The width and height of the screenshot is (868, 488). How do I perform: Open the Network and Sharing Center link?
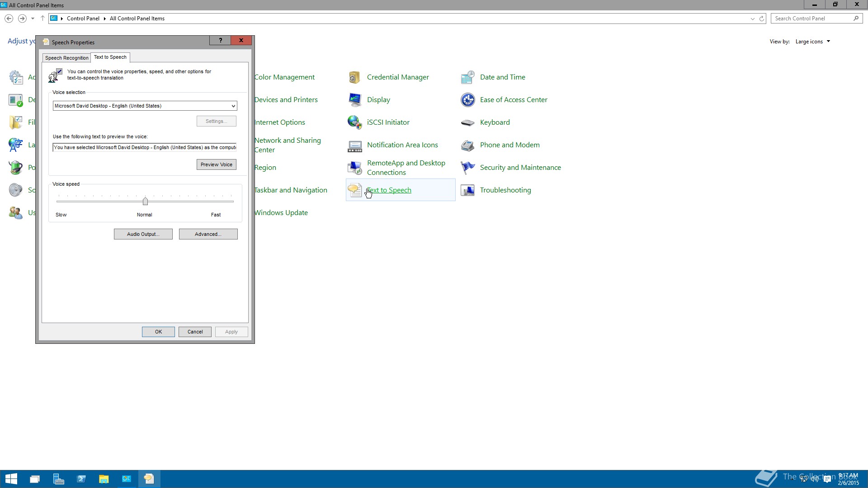(288, 145)
